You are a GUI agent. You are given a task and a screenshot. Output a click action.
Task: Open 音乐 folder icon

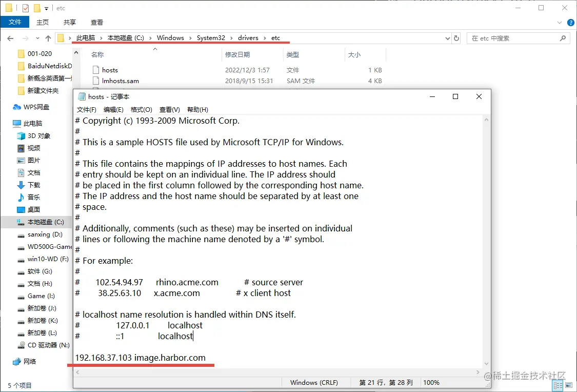click(x=21, y=198)
